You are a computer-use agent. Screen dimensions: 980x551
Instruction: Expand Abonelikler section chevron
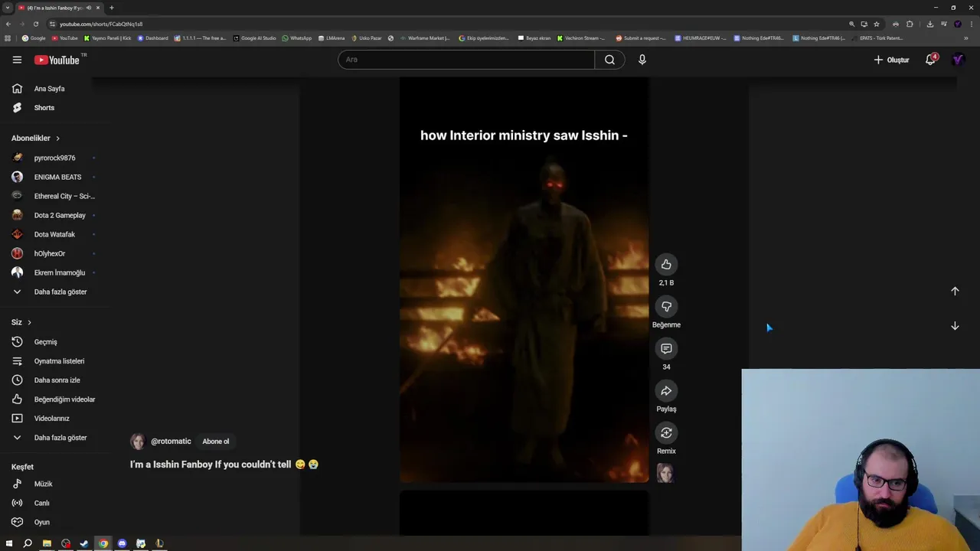click(57, 139)
